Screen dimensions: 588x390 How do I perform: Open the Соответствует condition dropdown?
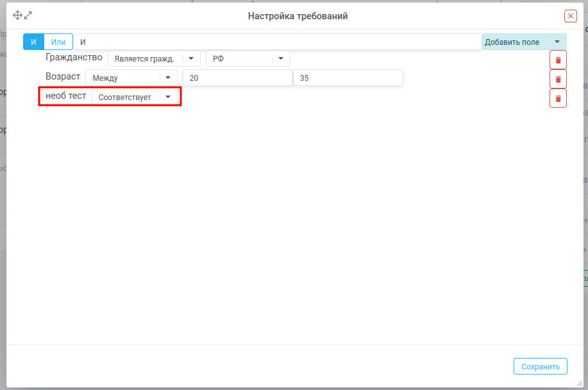[x=136, y=97]
